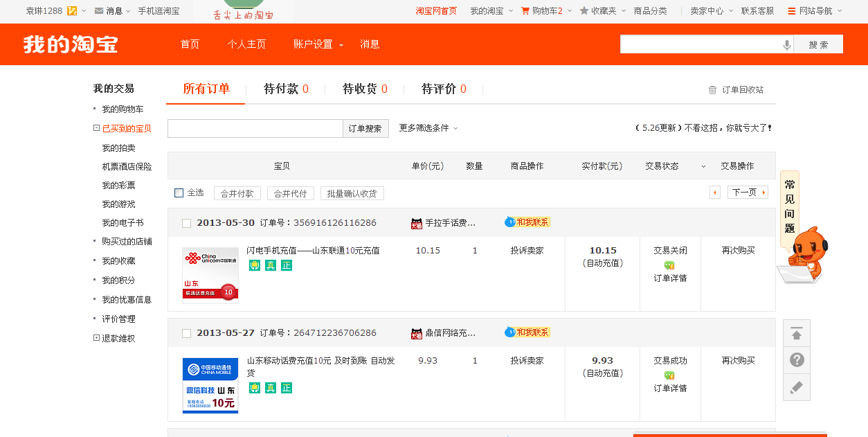Click 再次购买 for the China Unicom order
The width and height of the screenshot is (868, 437).
(x=738, y=251)
